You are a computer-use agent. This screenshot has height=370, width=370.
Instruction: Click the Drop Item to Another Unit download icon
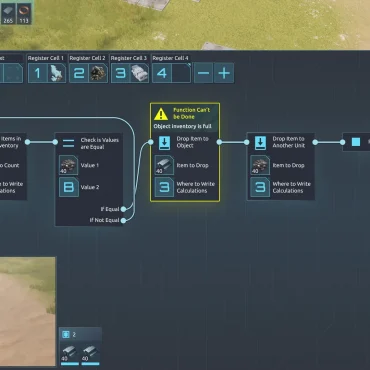(260, 143)
